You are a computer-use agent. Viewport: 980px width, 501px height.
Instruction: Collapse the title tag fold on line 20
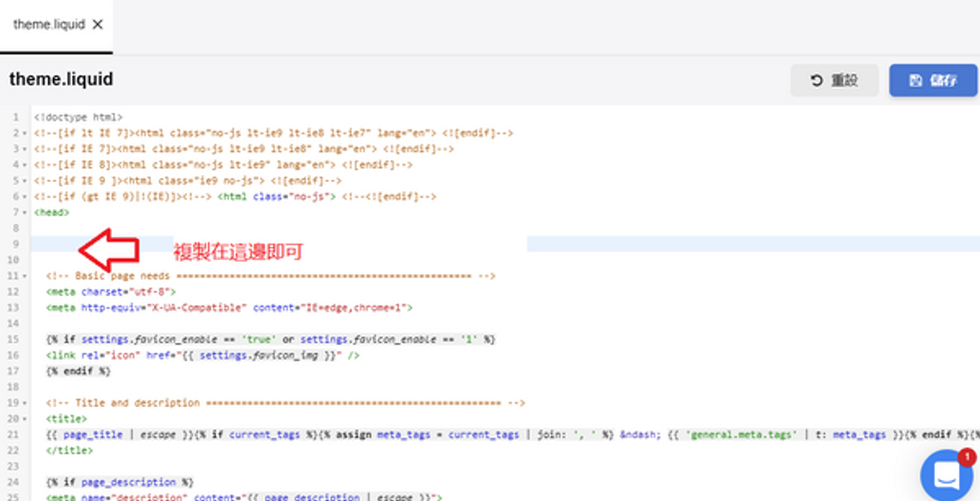24,419
